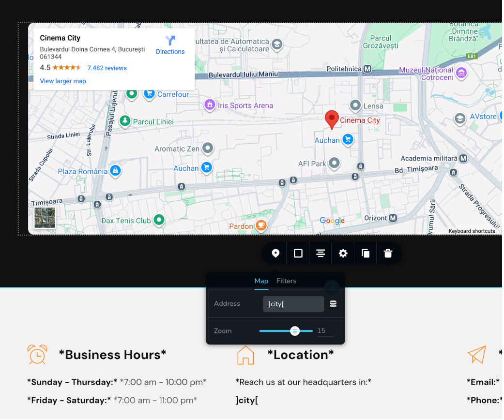Click the red Cinema City map pin
Screen dimensions: 504x420
tap(332, 119)
